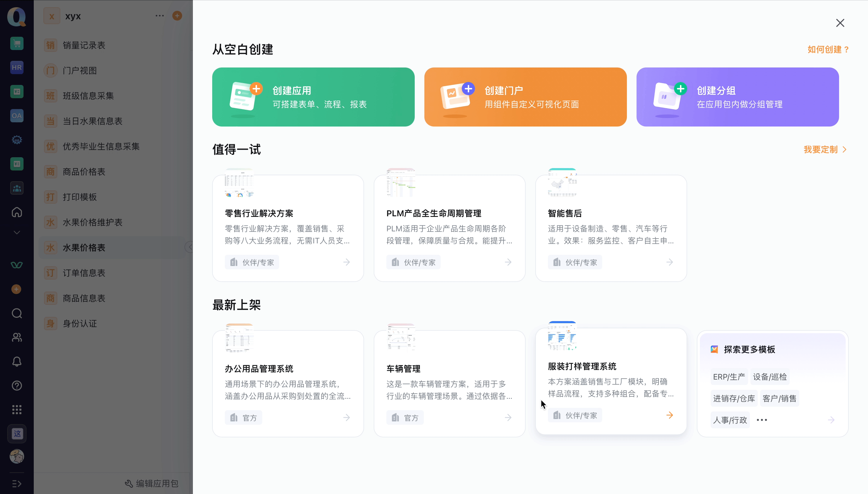Screen dimensions: 868x494
Task: Click the 官方 tag on 办公用品管理系统
Action: coord(244,418)
